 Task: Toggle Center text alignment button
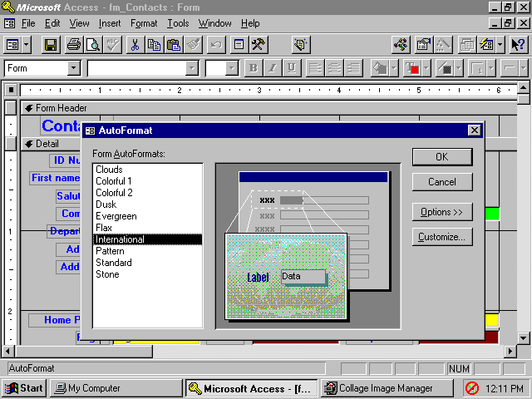tap(334, 68)
